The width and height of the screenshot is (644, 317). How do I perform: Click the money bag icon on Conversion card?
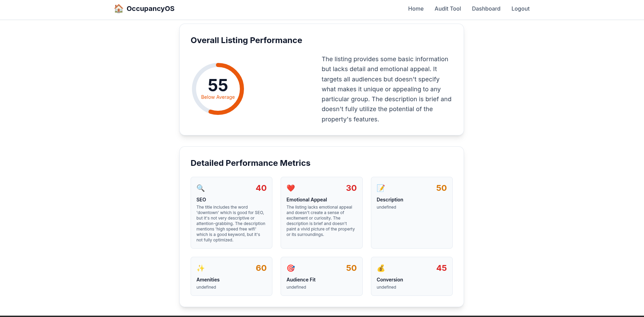coord(381,268)
